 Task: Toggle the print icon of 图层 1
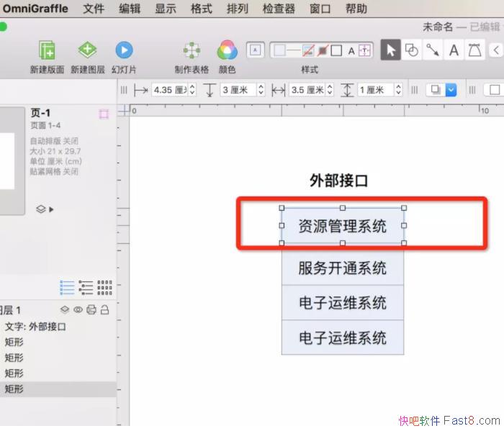tap(91, 309)
